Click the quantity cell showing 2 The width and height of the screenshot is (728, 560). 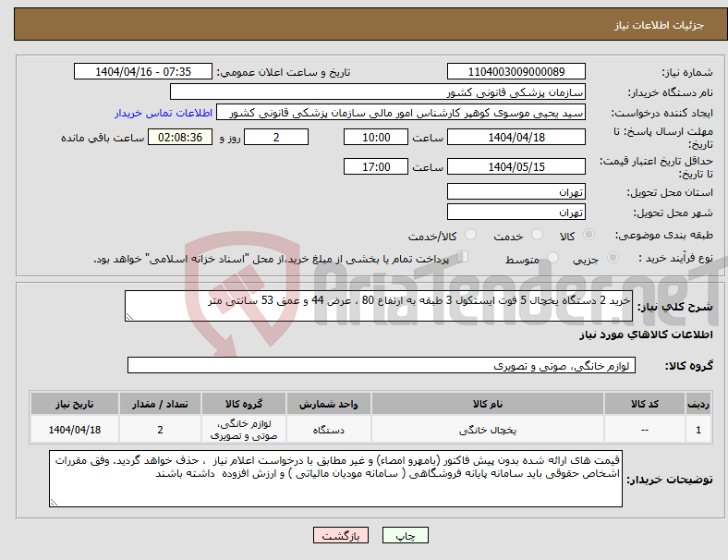point(160,430)
